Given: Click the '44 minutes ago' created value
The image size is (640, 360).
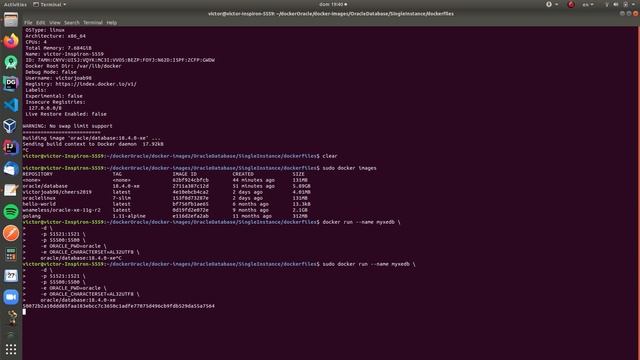Looking at the screenshot, I should pyautogui.click(x=253, y=180).
